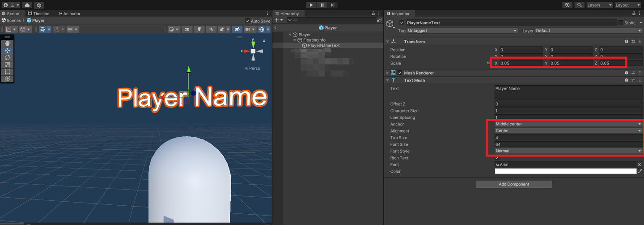Viewport: 644px width, 225px height.
Task: Click Hierarchy search-by-type icon
Action: point(380,20)
